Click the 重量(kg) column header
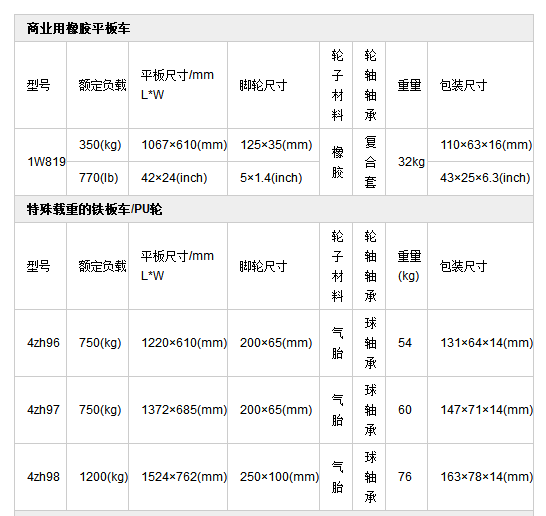546x516 pixels. click(410, 266)
